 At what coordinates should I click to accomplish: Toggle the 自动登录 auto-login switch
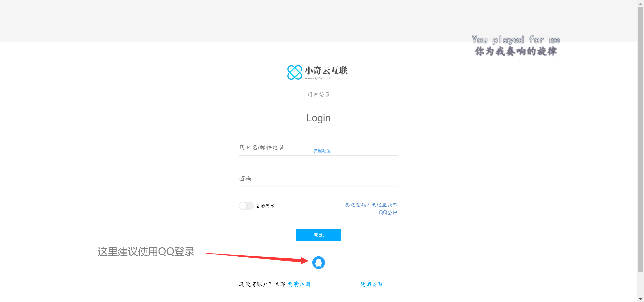click(x=246, y=206)
